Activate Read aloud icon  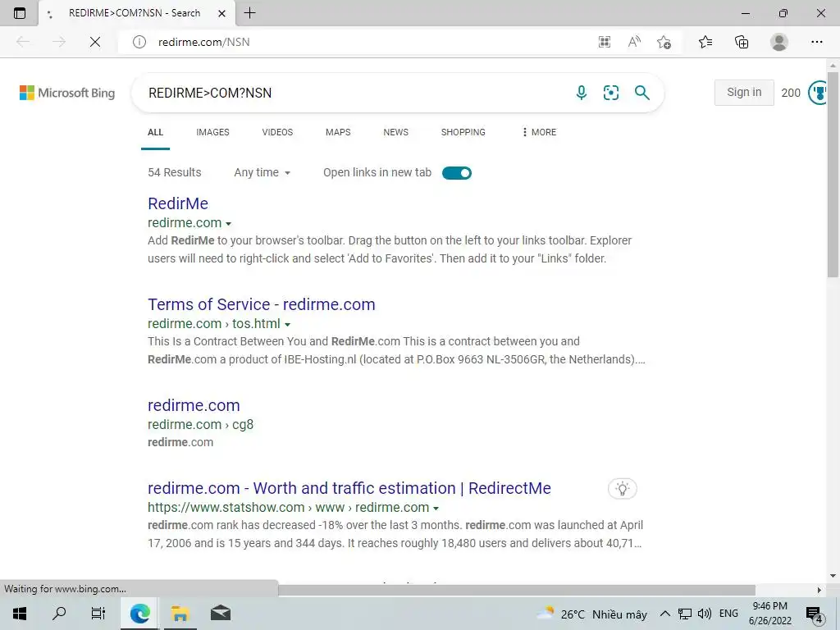634,42
